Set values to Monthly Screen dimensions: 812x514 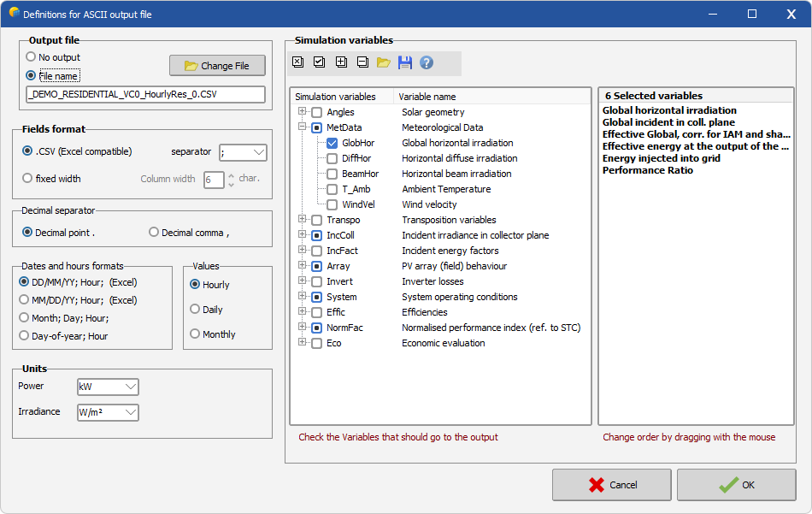[x=195, y=334]
